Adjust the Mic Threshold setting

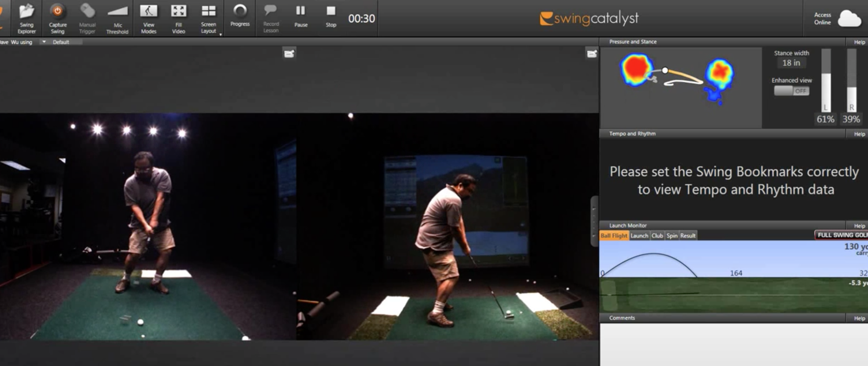tap(117, 18)
